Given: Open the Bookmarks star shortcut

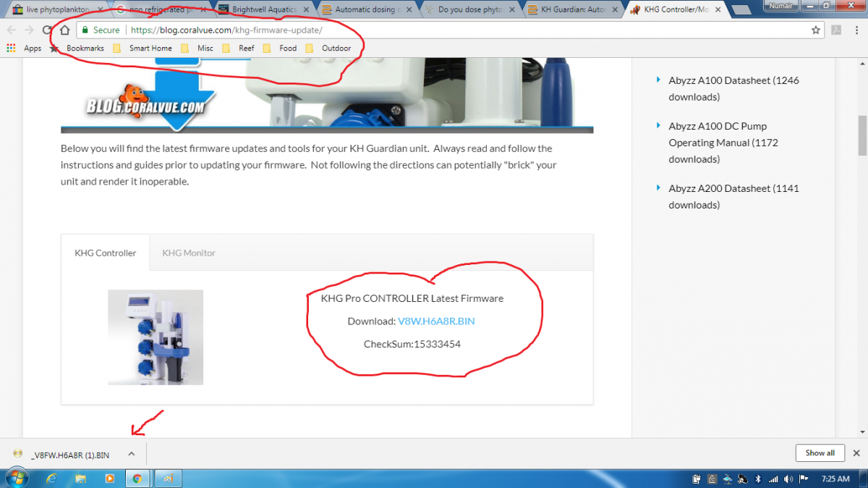Looking at the screenshot, I should 77,49.
